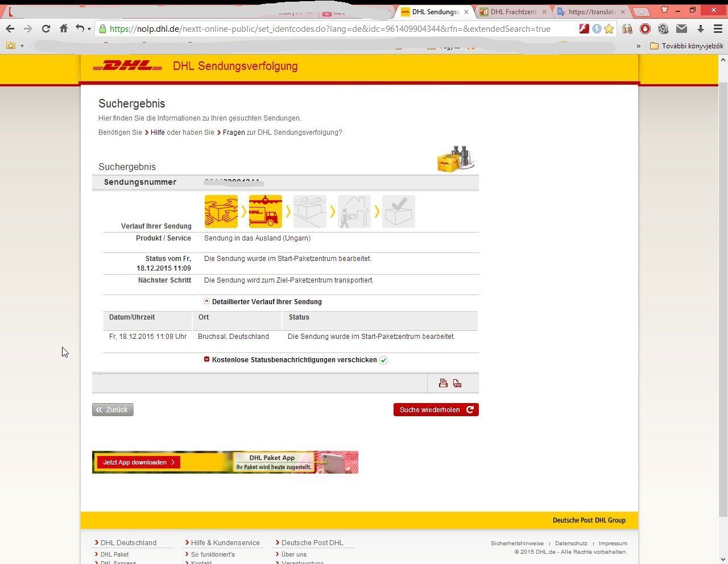This screenshot has width=728, height=564.
Task: Reload the current page
Action: [x=46, y=28]
